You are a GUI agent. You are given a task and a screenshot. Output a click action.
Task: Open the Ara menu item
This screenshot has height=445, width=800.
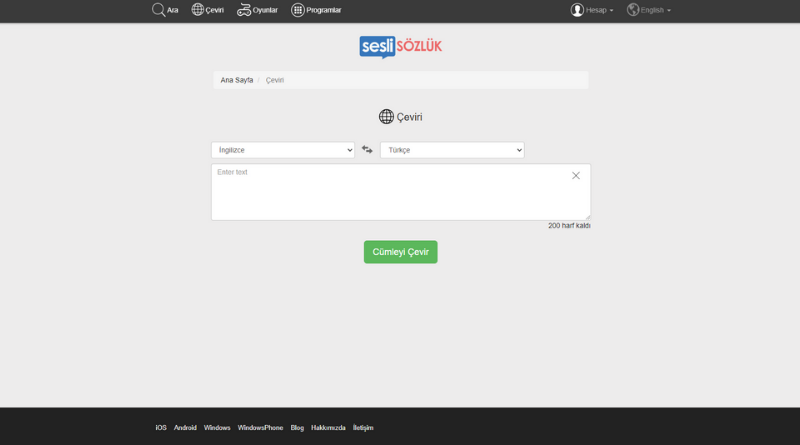172,10
